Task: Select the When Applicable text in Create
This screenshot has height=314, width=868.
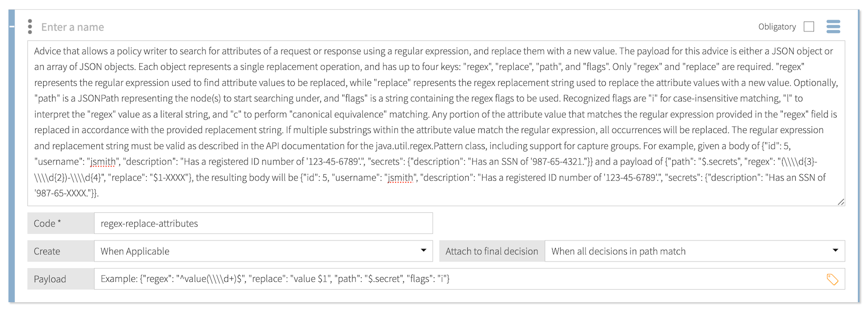Action: [x=135, y=251]
